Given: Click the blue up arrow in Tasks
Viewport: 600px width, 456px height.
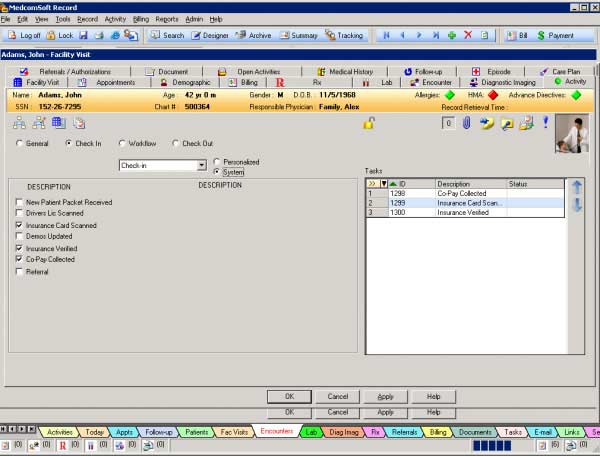Looking at the screenshot, I should click(x=577, y=187).
